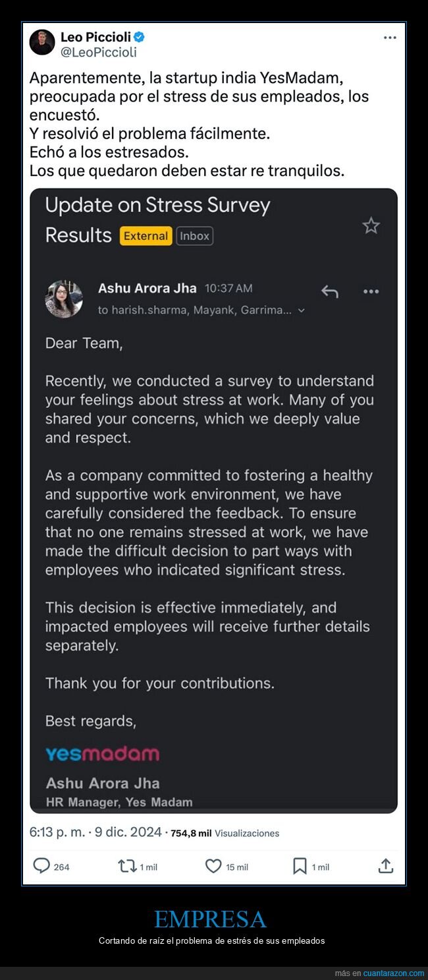Click the blue verified badge

(x=139, y=37)
